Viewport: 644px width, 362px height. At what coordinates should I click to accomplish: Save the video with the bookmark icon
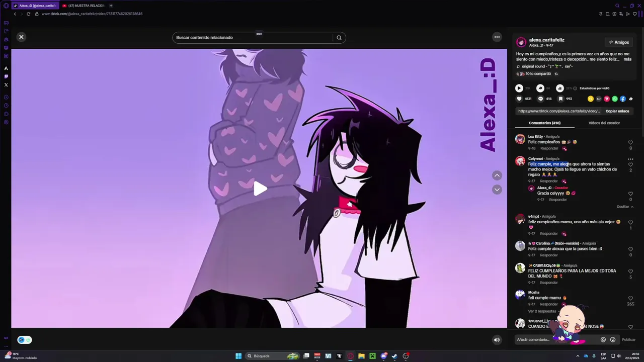click(x=560, y=99)
